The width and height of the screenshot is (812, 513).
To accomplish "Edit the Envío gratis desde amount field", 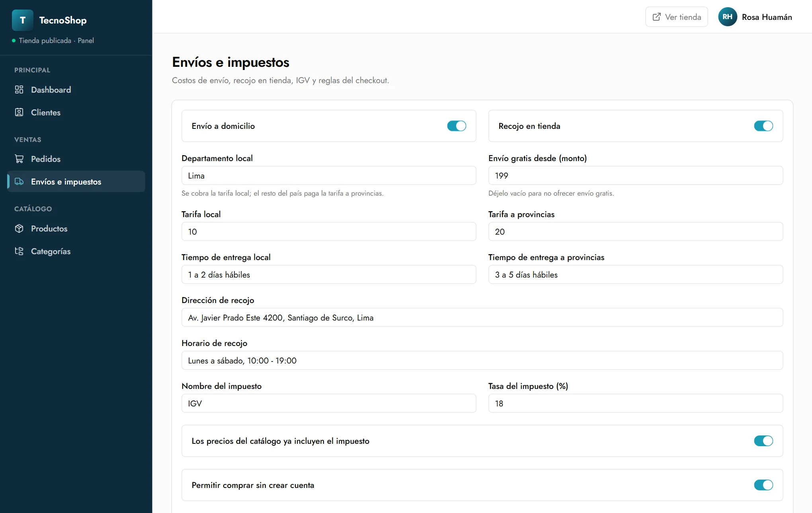I will tap(636, 176).
